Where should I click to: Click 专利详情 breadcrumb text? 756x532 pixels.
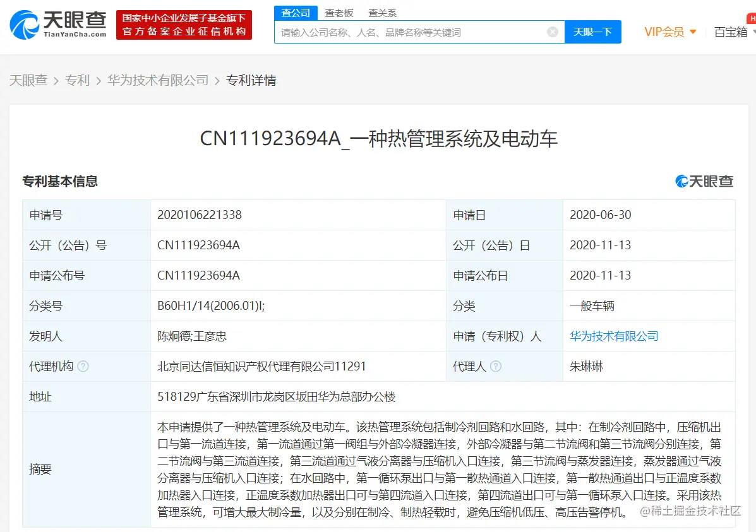[251, 80]
